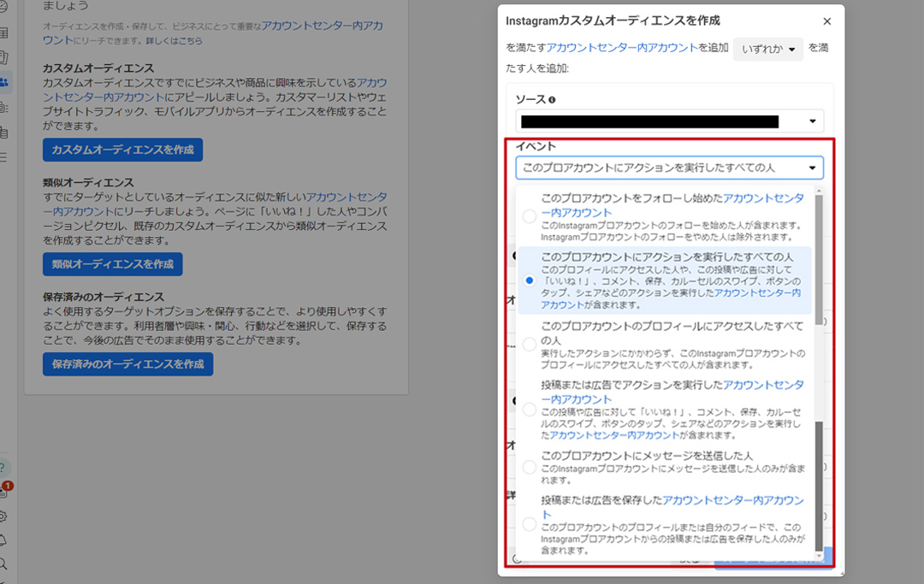Expand the ソース source dropdown
The height and width of the screenshot is (584, 924).
669,121
